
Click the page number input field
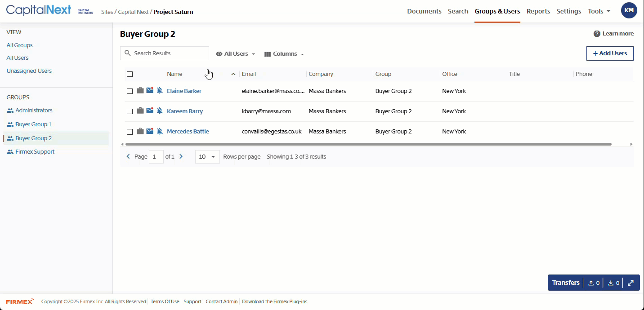(x=156, y=157)
